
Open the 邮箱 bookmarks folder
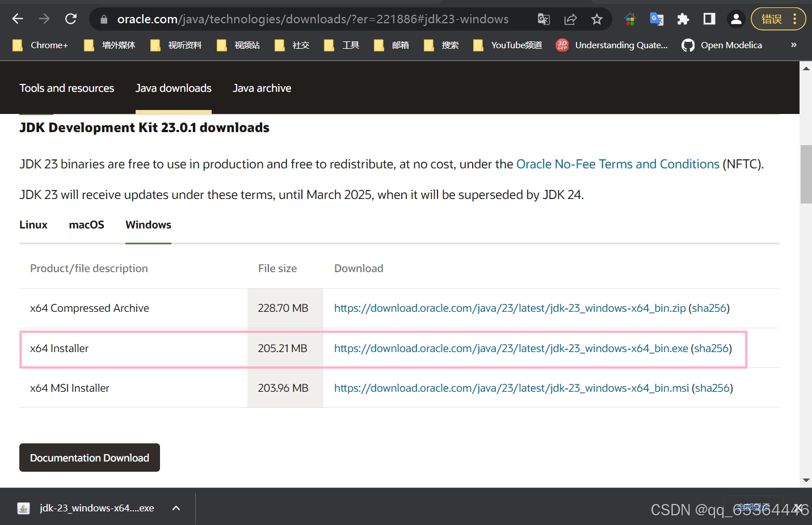pos(392,45)
